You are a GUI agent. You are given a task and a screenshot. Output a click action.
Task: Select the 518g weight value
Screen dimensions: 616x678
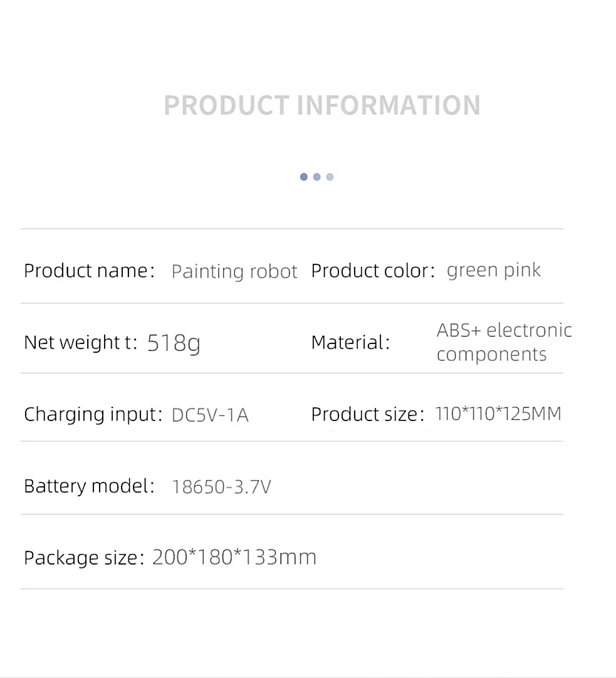click(174, 343)
